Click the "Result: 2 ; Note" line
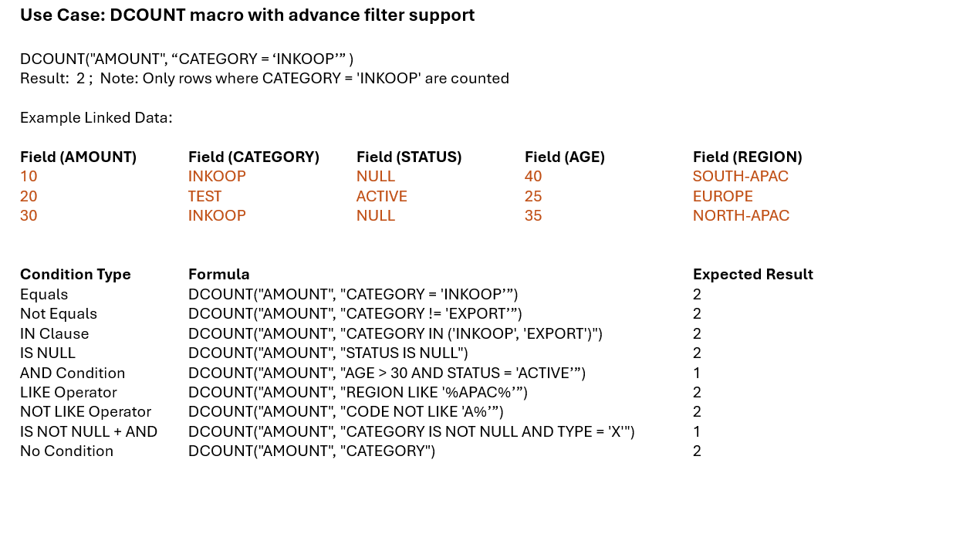Screen dimensions: 980x534 click(x=265, y=78)
